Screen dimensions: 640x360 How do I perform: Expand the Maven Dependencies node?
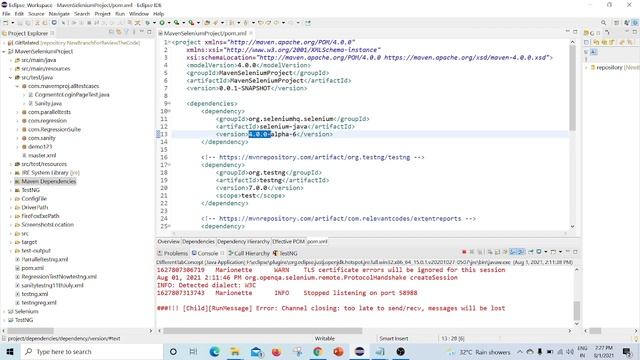click(11, 181)
